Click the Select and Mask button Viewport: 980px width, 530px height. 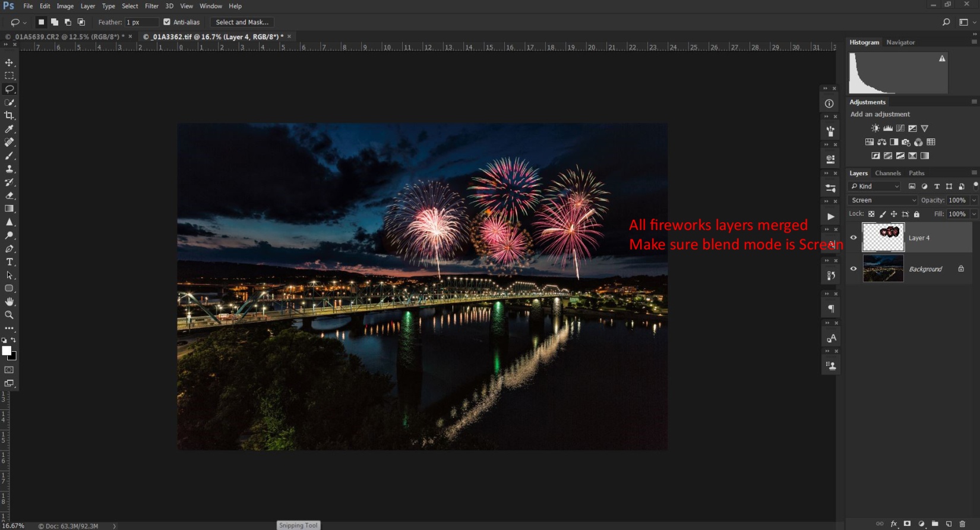242,22
